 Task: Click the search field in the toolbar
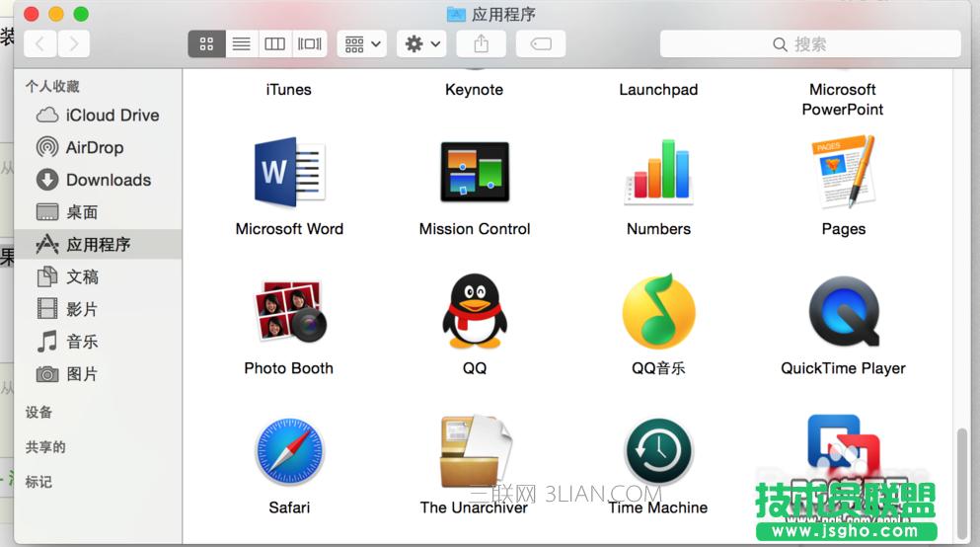click(x=809, y=44)
